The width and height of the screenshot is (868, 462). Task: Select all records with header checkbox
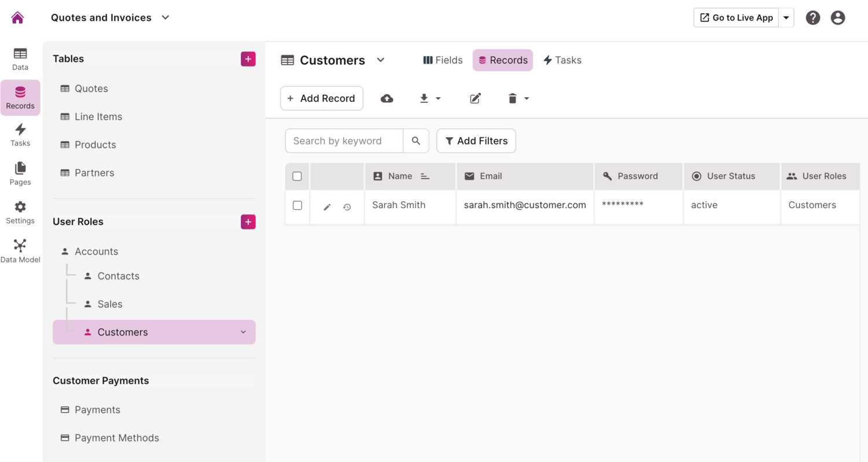[x=297, y=176]
